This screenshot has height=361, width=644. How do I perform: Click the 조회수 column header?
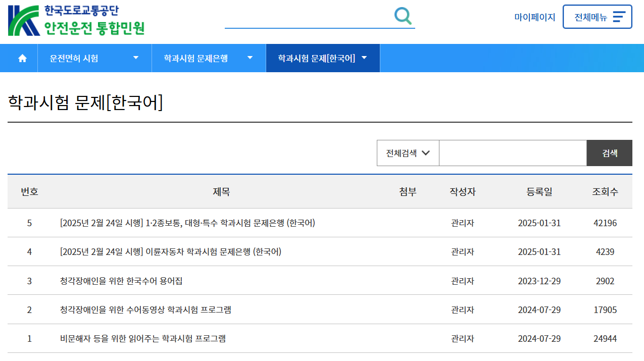pos(605,192)
